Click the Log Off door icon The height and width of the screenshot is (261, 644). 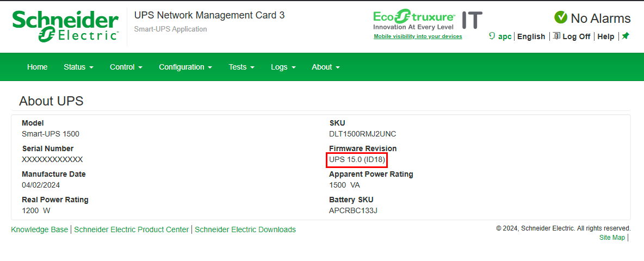coord(556,36)
